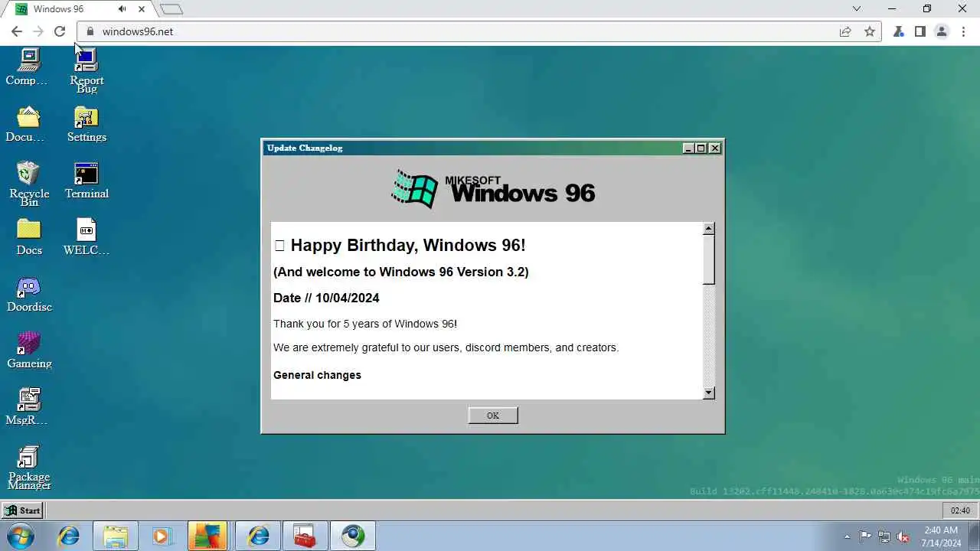Click the Windows 96 taskbar clock

[x=960, y=510]
